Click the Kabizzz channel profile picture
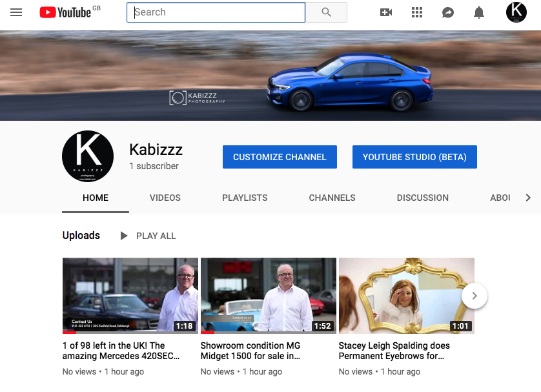Image resolution: width=541 pixels, height=392 pixels. 88,156
